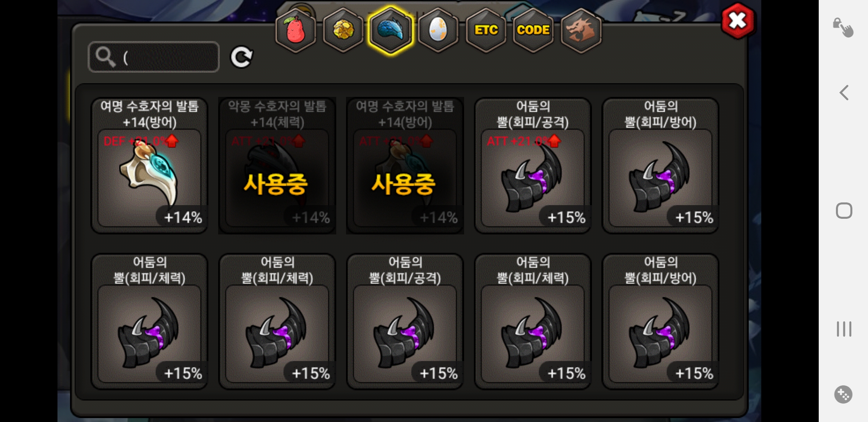Image resolution: width=868 pixels, height=422 pixels.
Task: Select 어둠의 뿔 with ATT +21.0% bonus
Action: tap(533, 166)
